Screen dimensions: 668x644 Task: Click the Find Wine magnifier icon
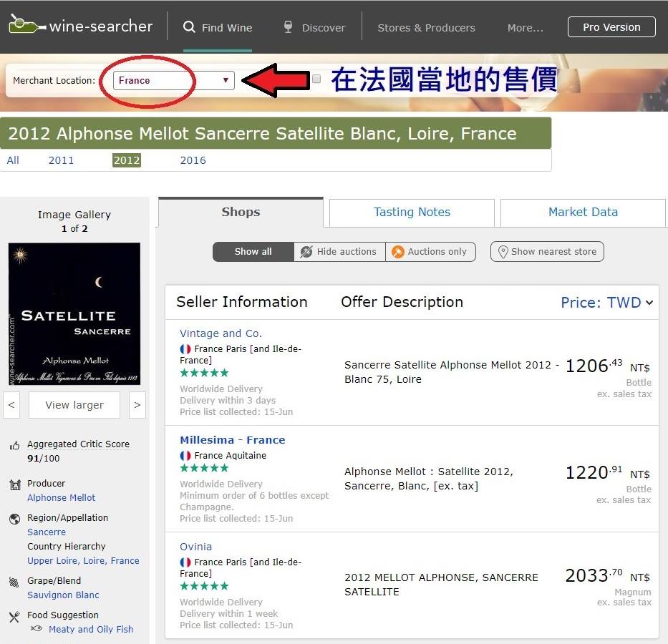189,26
